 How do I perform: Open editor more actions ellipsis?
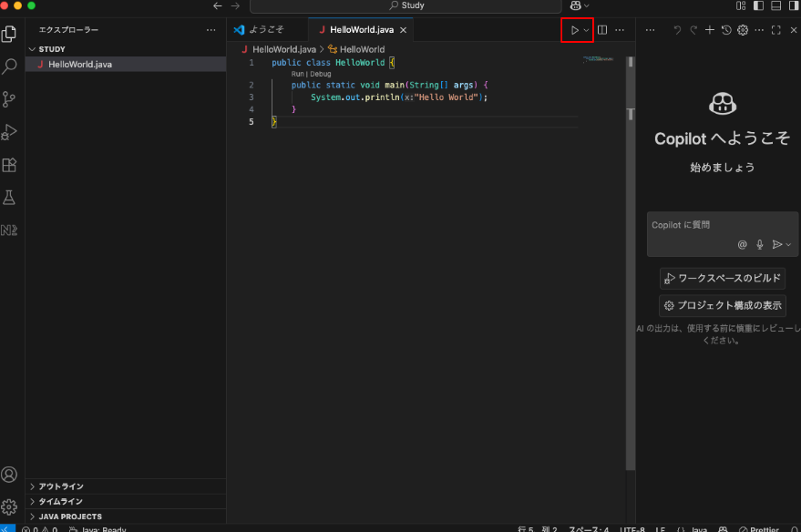tap(620, 30)
